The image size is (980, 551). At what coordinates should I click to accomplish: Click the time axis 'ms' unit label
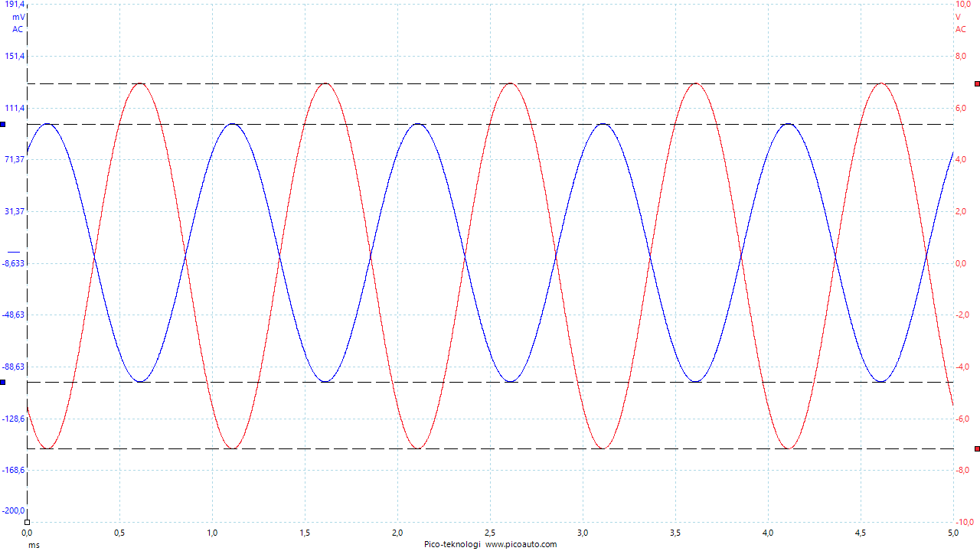pyautogui.click(x=34, y=545)
